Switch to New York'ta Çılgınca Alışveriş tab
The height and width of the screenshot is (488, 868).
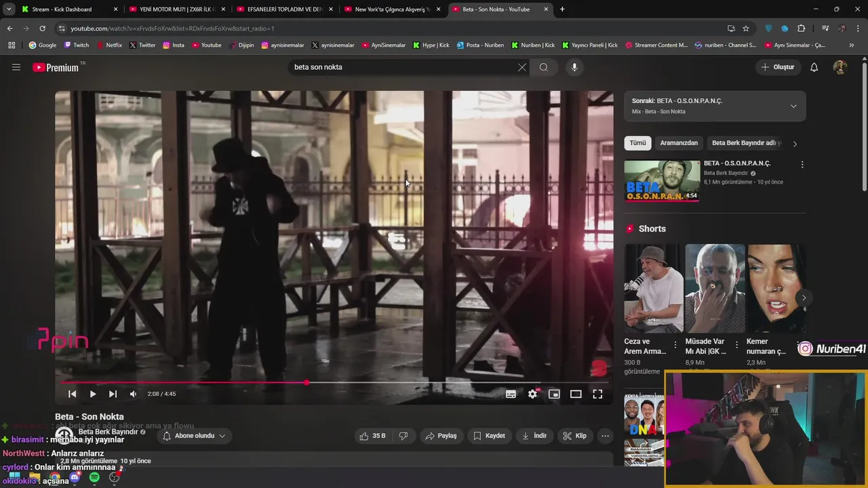[392, 9]
